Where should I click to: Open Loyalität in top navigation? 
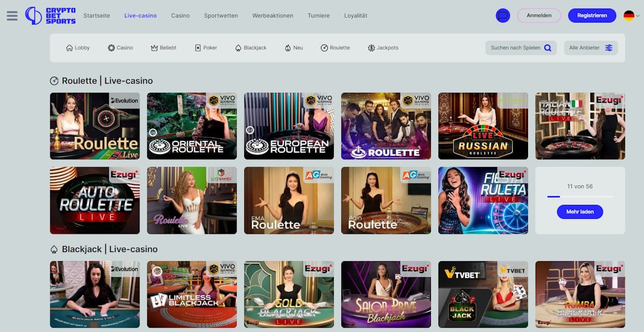[x=356, y=16]
